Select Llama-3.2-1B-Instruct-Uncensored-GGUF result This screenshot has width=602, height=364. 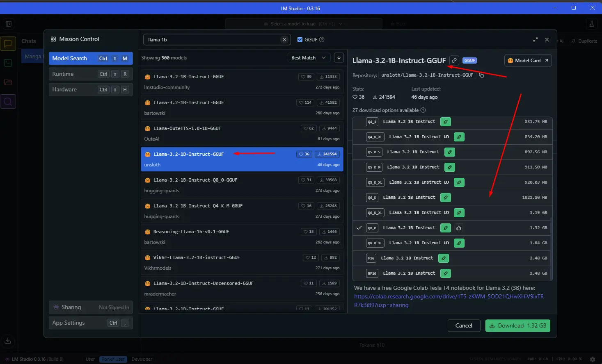click(242, 288)
